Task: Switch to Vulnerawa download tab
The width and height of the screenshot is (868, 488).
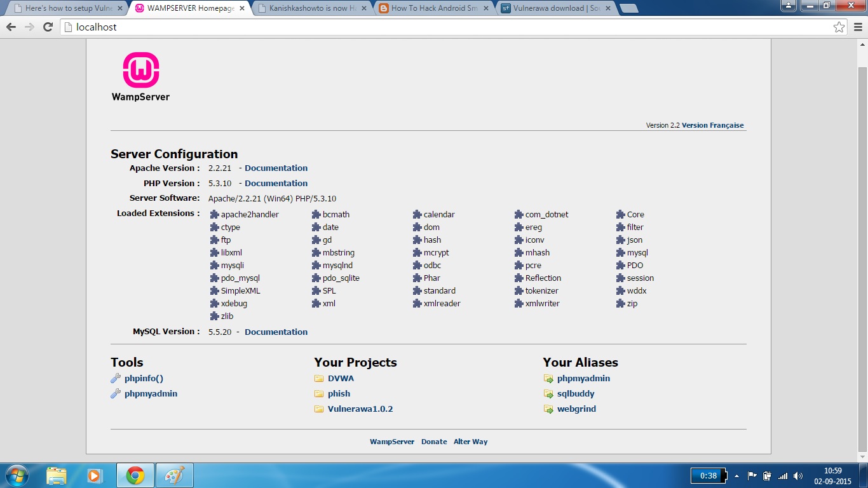Action: tap(557, 8)
